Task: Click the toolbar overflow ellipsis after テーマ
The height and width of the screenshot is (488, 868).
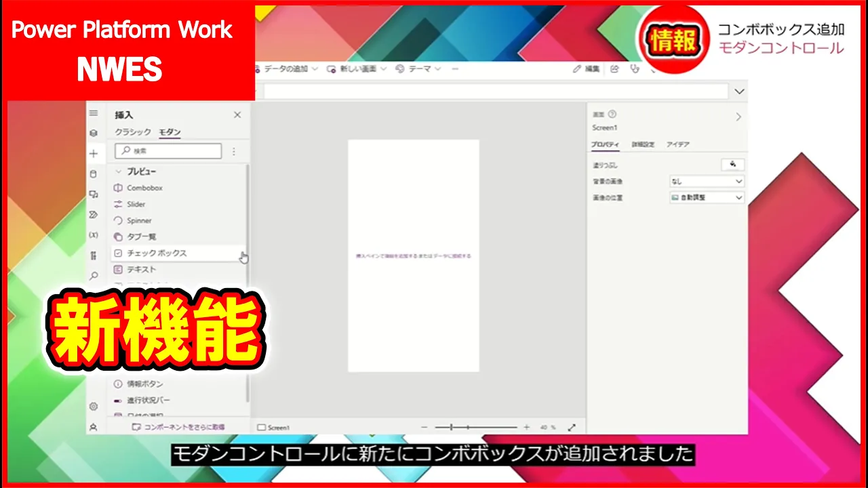Action: pyautogui.click(x=455, y=68)
